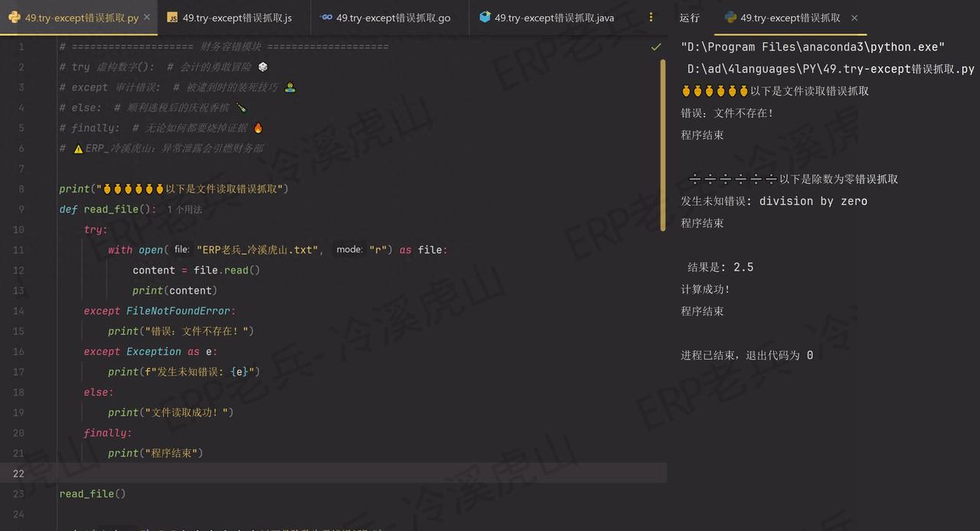Click the read_file() call on line 23
980x531 pixels.
[x=92, y=494]
